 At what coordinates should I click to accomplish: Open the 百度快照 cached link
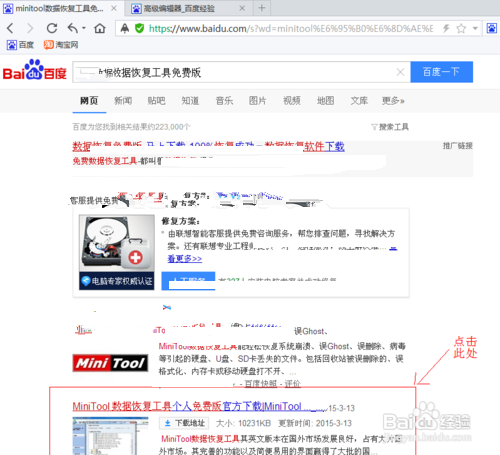pyautogui.click(x=261, y=384)
